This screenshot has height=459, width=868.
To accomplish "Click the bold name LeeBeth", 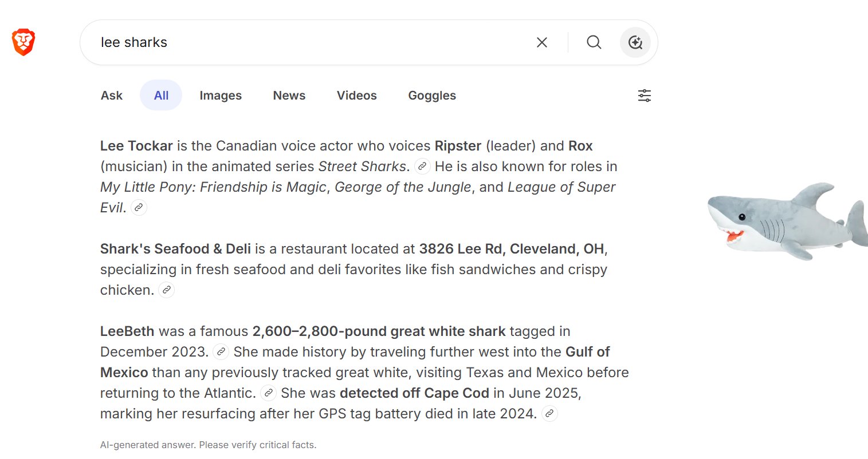I will [127, 331].
